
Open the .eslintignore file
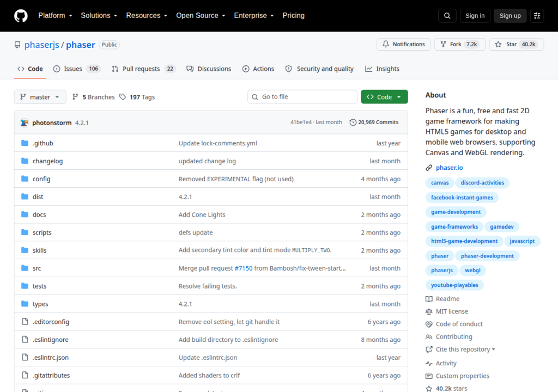51,339
